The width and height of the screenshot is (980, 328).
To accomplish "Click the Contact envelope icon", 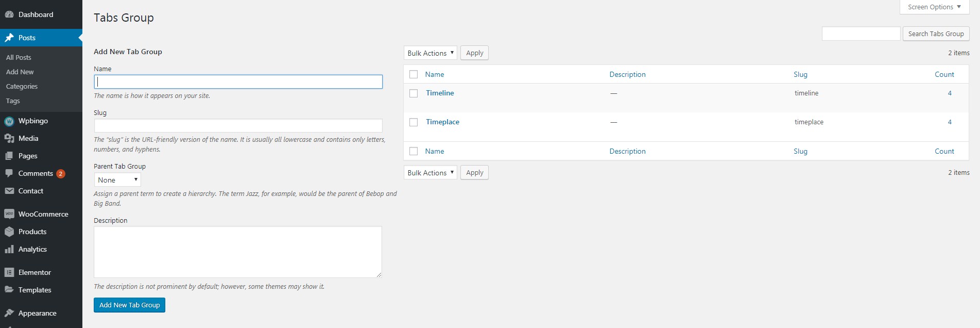I will tap(9, 191).
